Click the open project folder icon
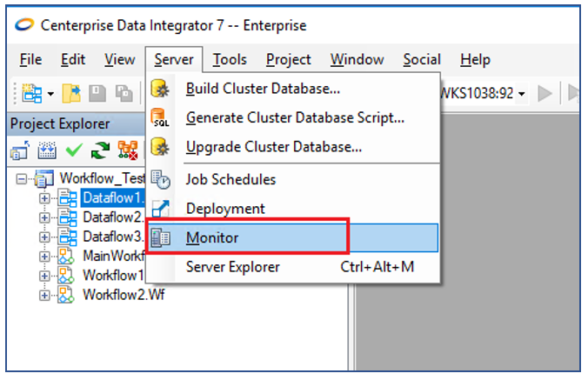 [75, 93]
